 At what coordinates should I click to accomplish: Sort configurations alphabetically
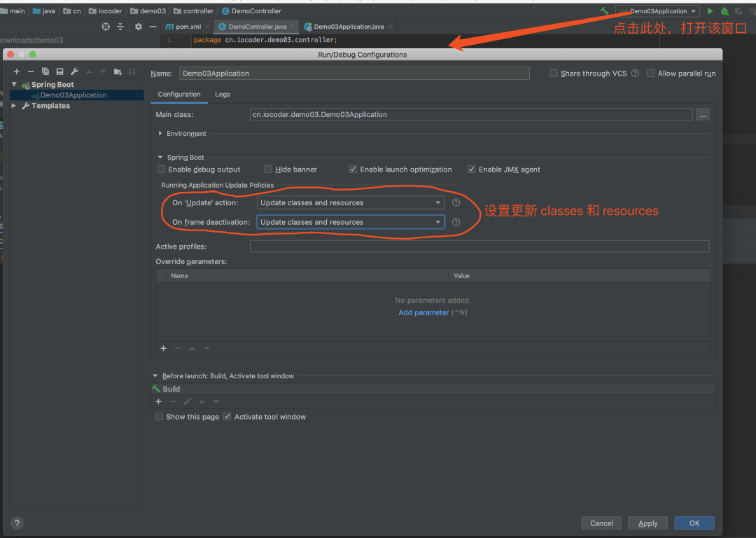click(132, 71)
